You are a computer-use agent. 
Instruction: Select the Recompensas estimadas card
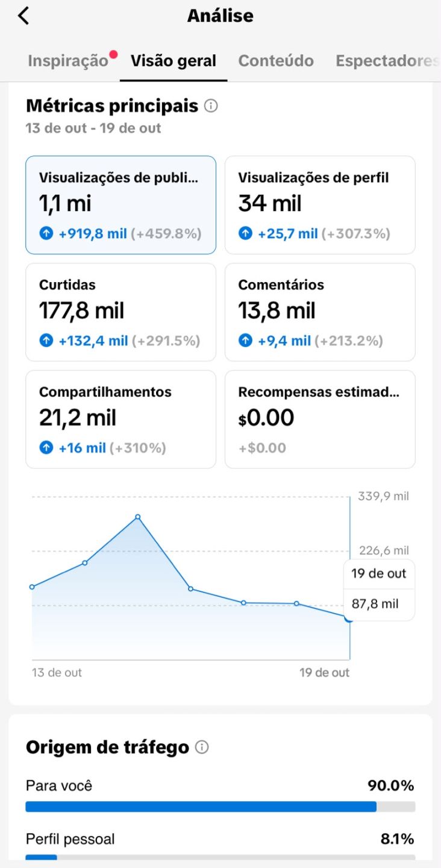pos(320,420)
